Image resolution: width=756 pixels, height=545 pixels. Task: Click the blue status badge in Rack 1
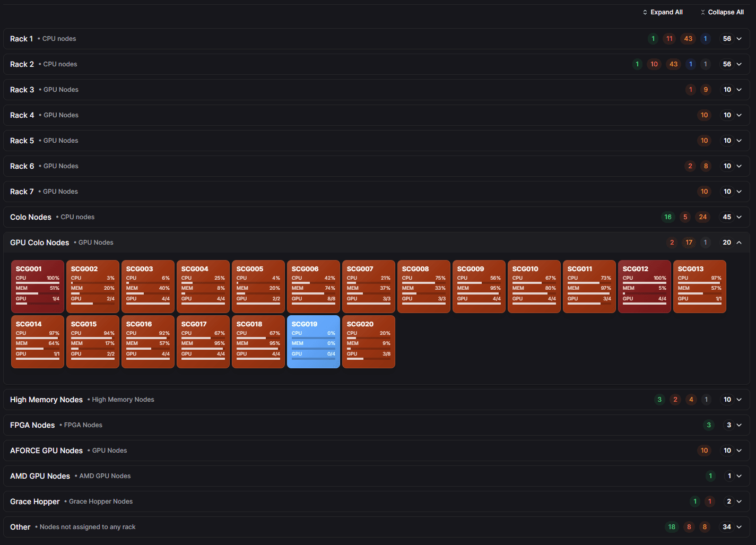point(705,39)
